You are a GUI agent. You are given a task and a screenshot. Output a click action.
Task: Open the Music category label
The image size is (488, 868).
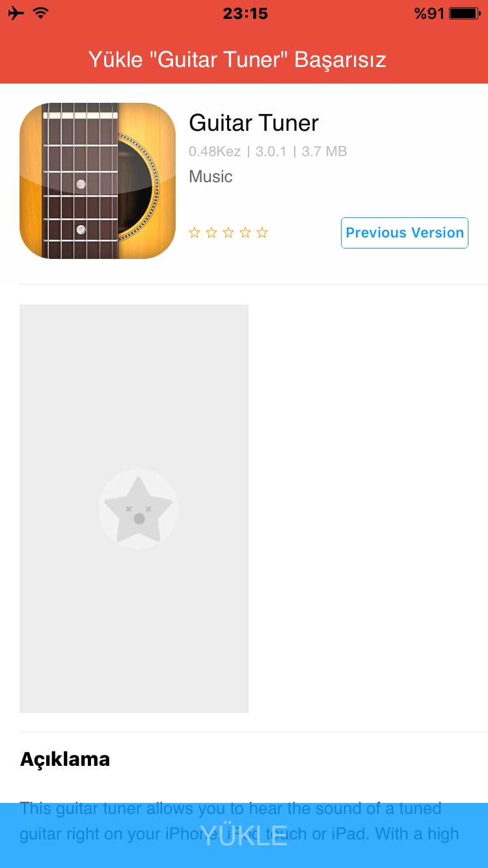click(x=211, y=176)
